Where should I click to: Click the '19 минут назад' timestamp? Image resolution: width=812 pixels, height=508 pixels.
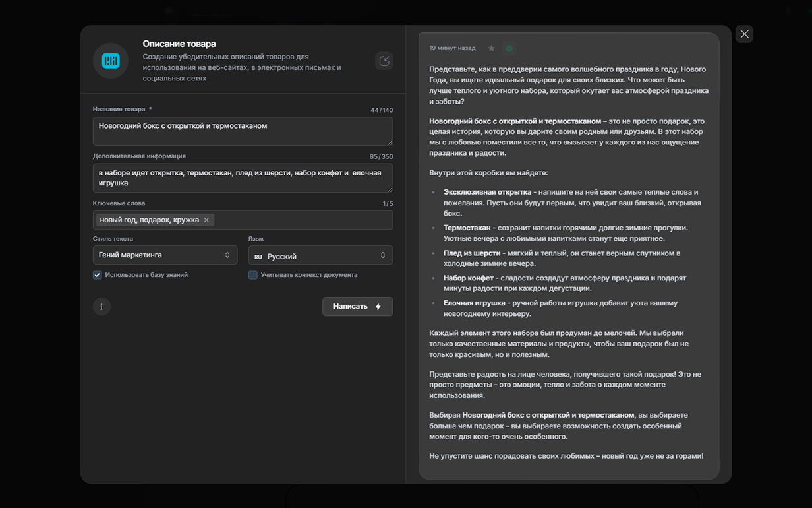coord(452,48)
